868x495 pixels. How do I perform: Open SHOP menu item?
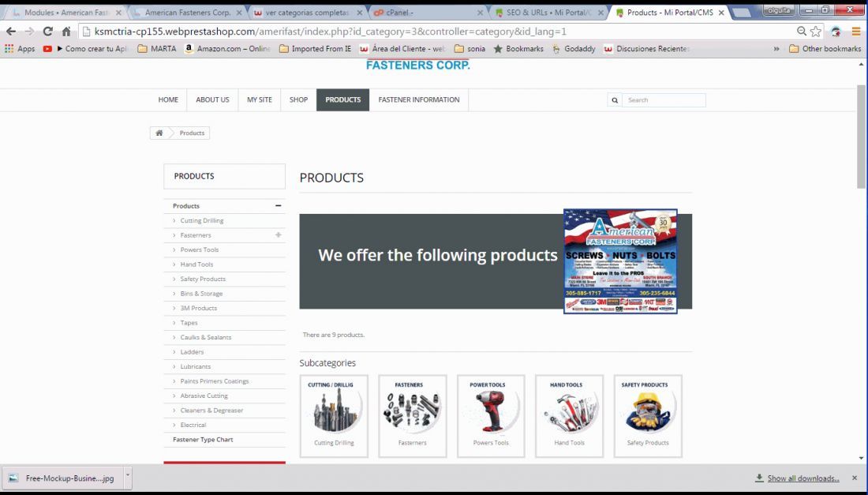298,99
